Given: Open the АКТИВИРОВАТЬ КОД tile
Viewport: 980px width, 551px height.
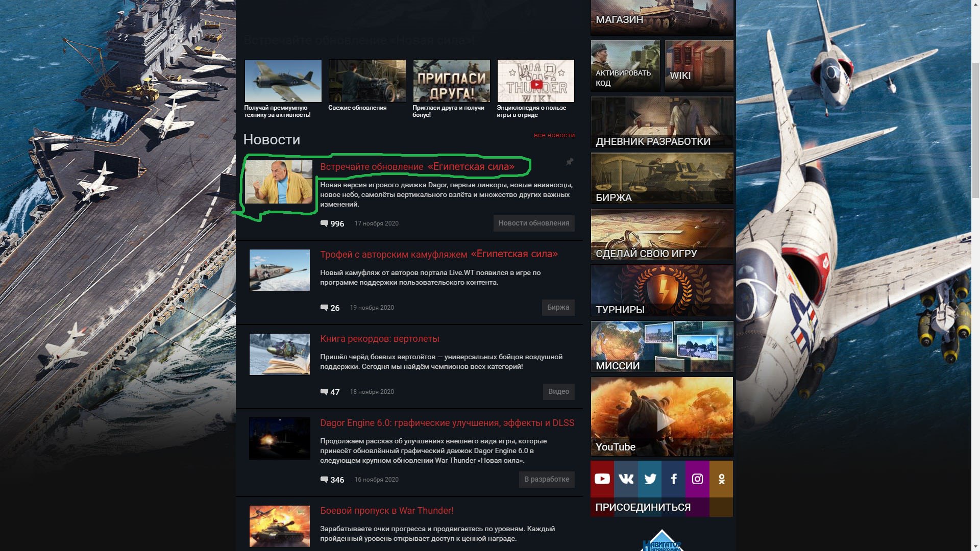Looking at the screenshot, I should pyautogui.click(x=625, y=66).
